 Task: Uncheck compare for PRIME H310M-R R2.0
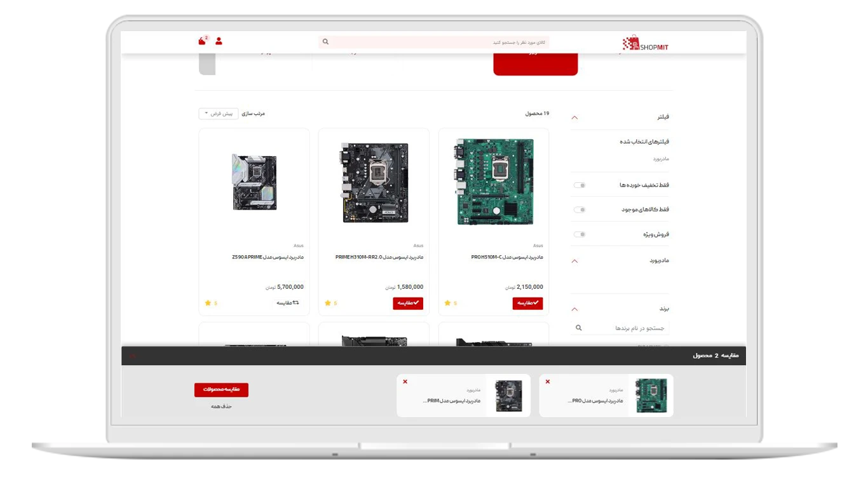click(x=408, y=303)
